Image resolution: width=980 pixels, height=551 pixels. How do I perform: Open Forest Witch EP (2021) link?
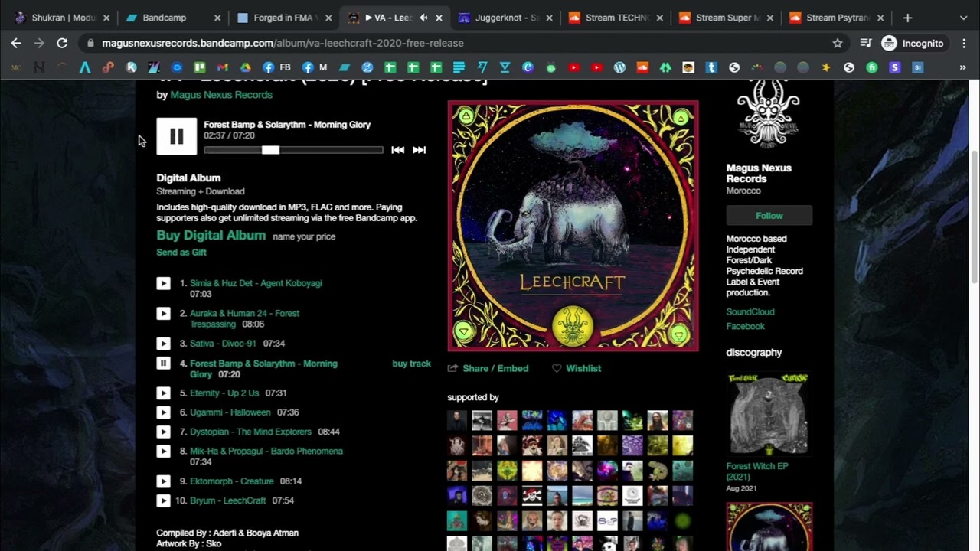pos(757,471)
